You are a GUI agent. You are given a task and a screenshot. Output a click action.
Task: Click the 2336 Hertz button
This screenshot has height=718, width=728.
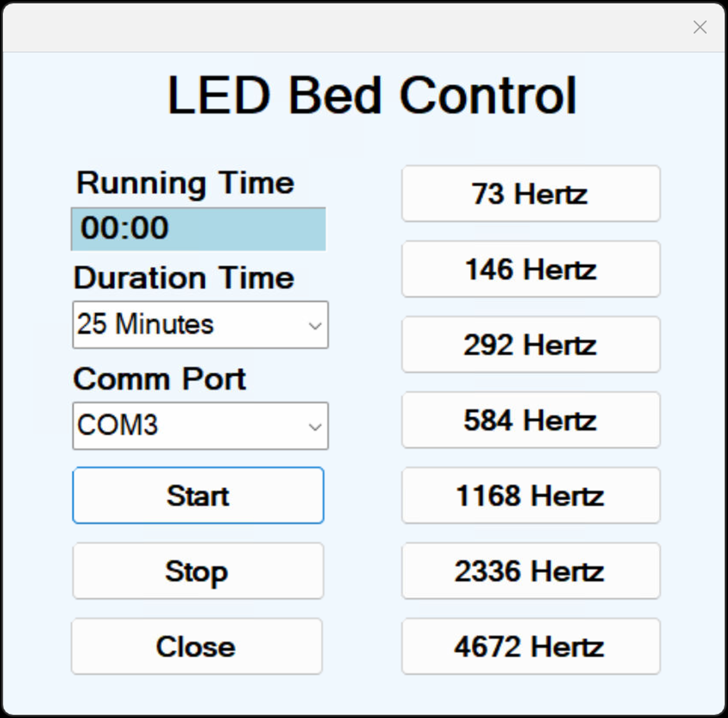click(x=531, y=571)
